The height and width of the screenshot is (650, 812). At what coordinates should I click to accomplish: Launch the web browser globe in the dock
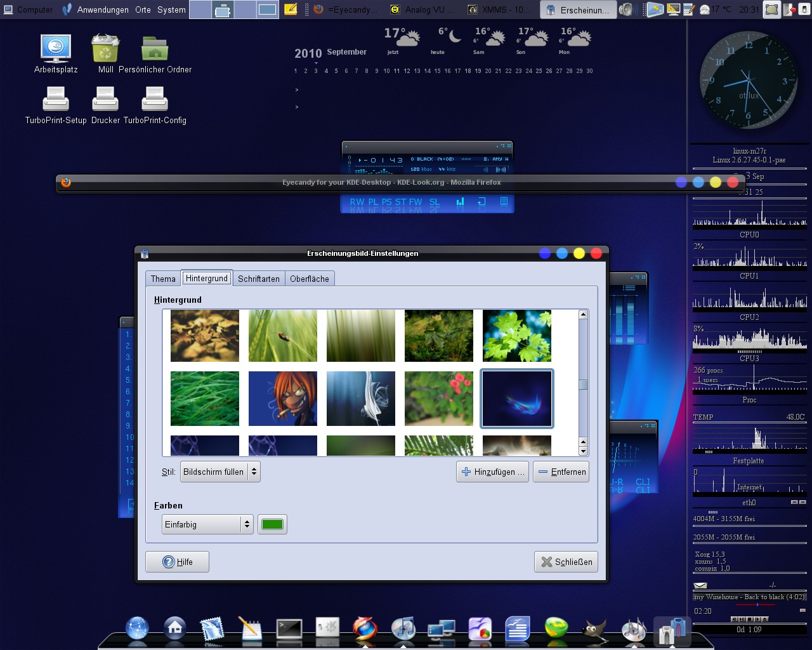coord(137,628)
